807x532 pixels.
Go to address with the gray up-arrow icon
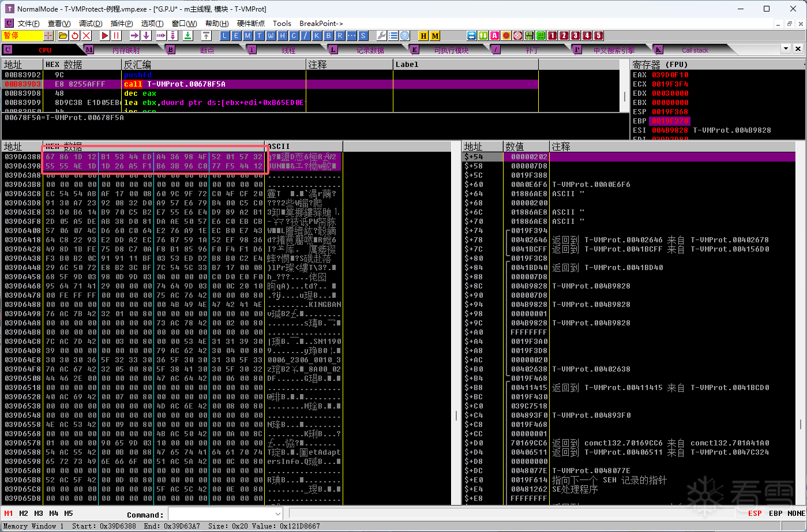point(206,36)
